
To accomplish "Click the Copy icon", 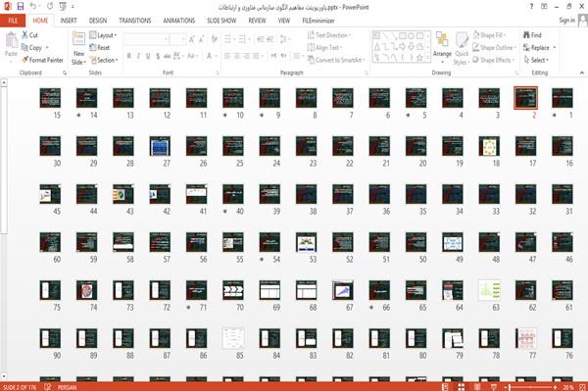I will 24,48.
